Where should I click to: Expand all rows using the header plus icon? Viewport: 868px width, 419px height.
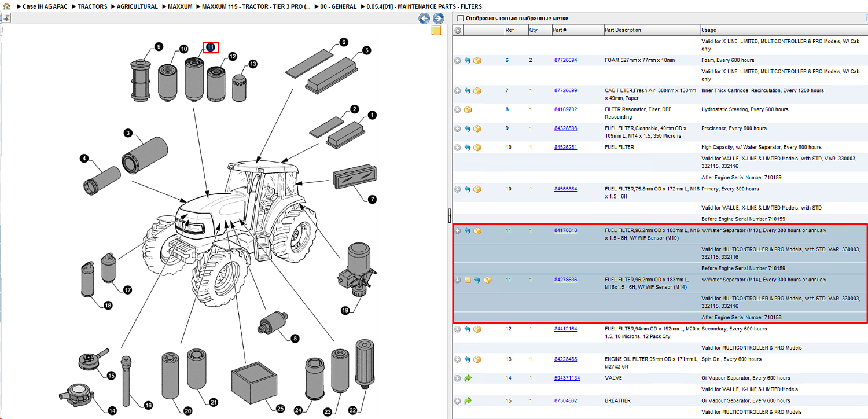pyautogui.click(x=458, y=30)
